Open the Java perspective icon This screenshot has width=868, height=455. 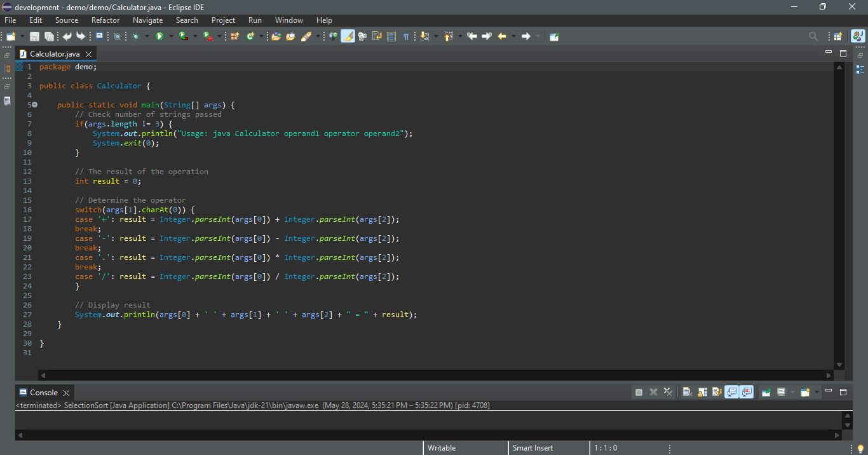click(x=858, y=36)
